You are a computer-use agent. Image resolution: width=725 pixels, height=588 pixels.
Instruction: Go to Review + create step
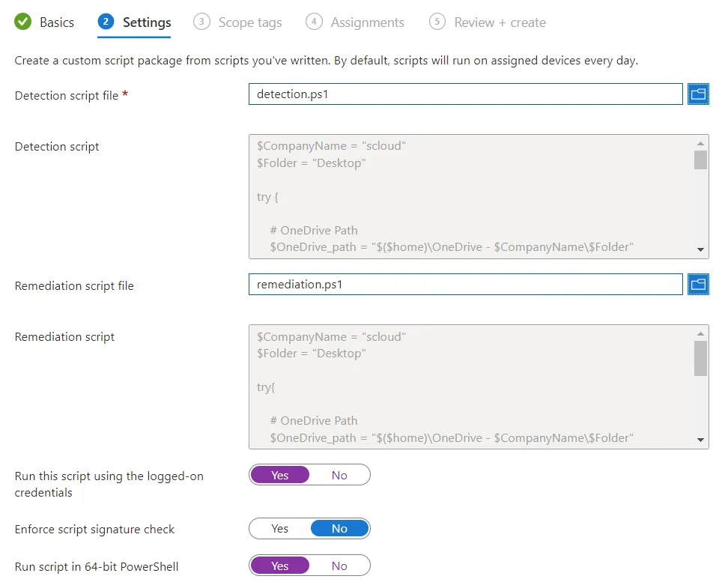pos(500,22)
